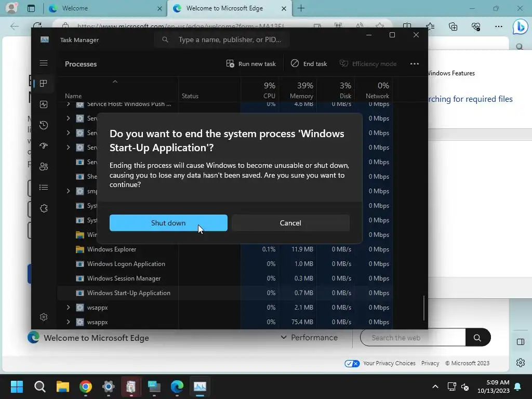This screenshot has width=532, height=399.
Task: Click Run new task
Action: tap(251, 64)
